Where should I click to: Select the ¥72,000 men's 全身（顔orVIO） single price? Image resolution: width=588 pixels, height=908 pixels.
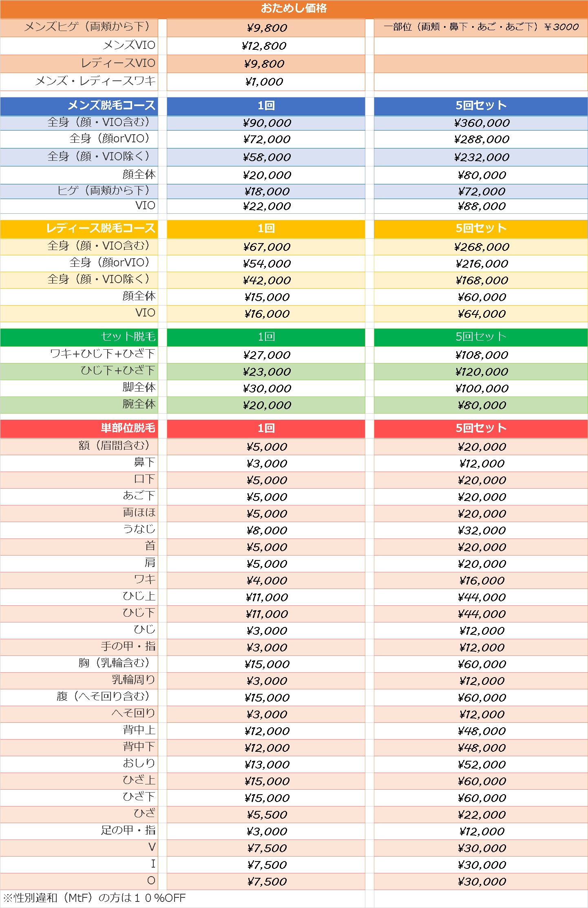coord(267,140)
